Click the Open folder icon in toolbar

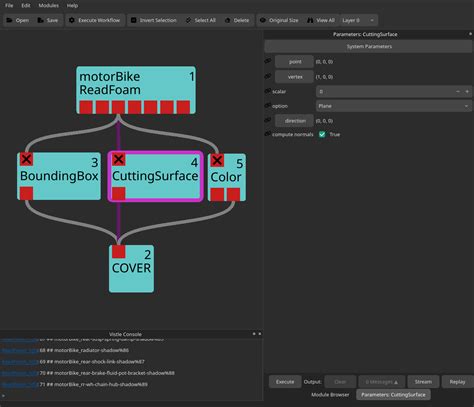pos(9,20)
